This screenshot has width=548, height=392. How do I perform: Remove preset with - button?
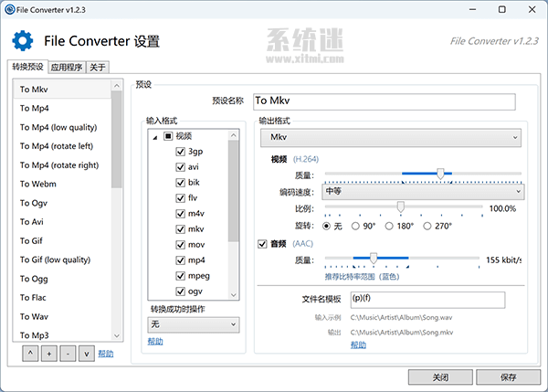click(67, 354)
